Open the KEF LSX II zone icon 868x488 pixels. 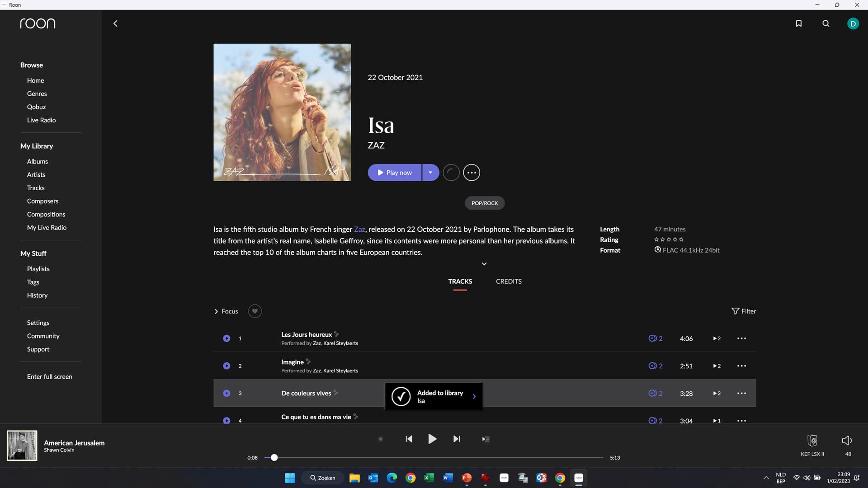click(812, 441)
